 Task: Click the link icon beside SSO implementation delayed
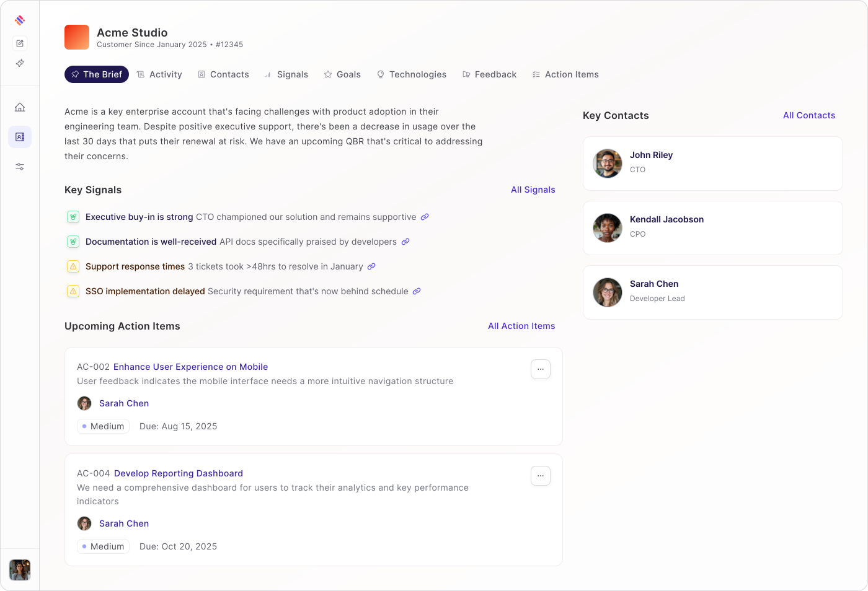416,291
